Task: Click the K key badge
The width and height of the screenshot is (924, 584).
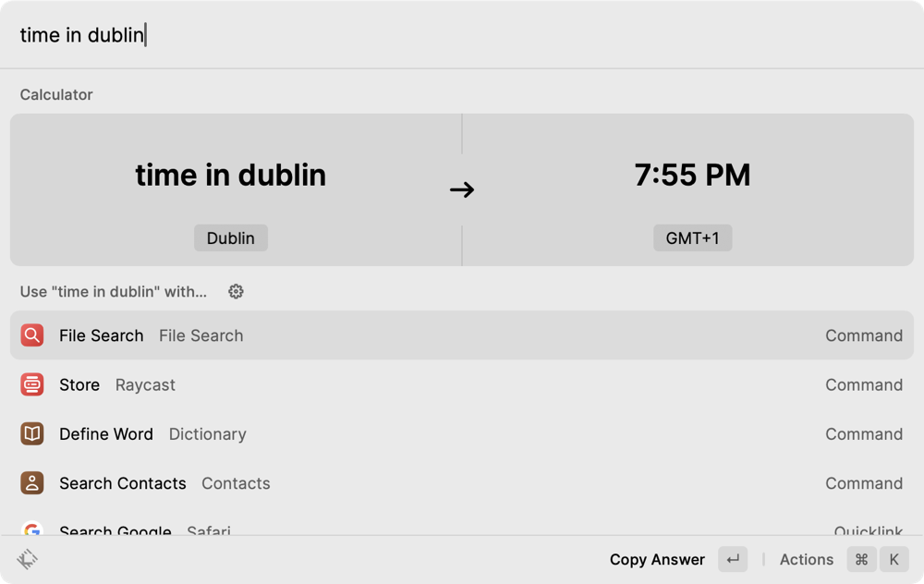Action: (894, 559)
